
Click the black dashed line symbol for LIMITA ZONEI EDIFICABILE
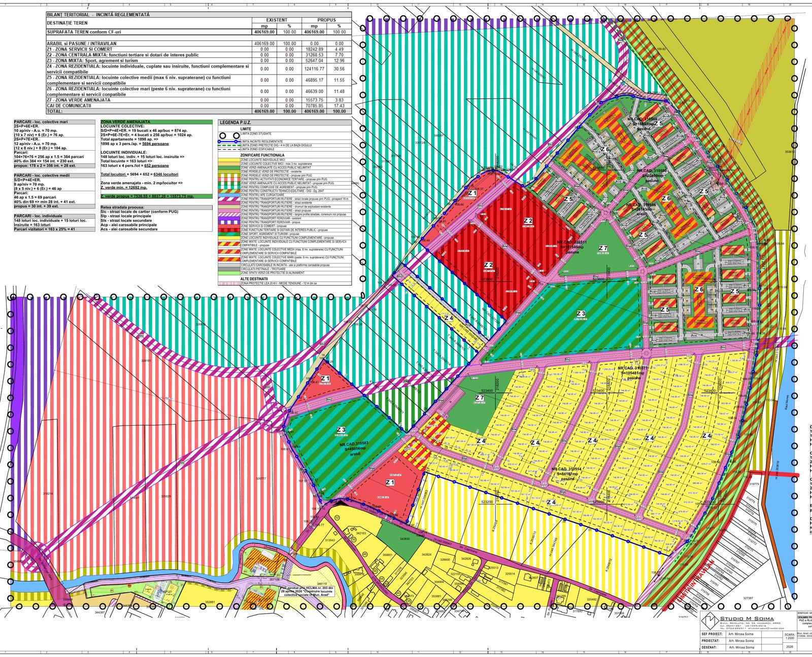pyautogui.click(x=229, y=149)
